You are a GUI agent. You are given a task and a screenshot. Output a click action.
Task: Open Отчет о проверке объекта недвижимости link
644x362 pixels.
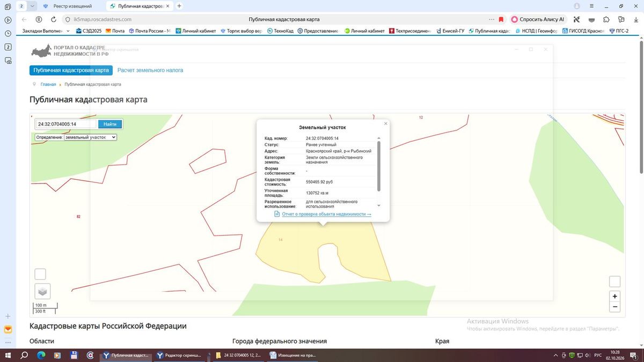tap(326, 214)
